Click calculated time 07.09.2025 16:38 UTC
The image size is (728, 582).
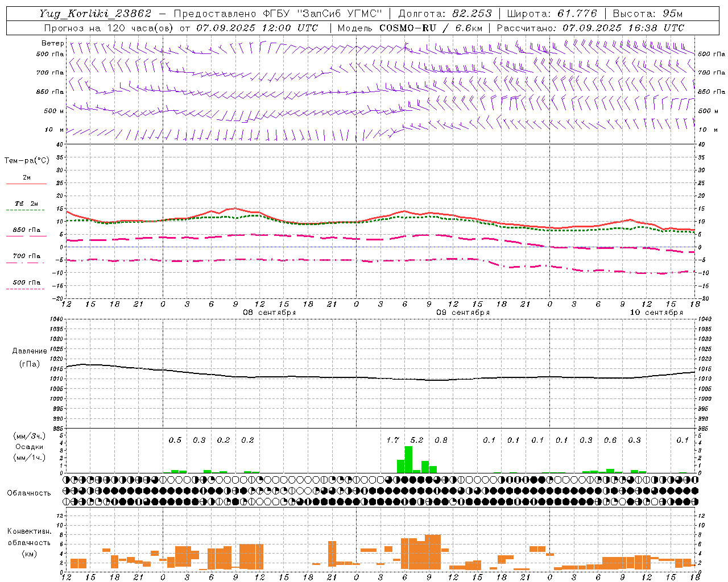pos(623,28)
